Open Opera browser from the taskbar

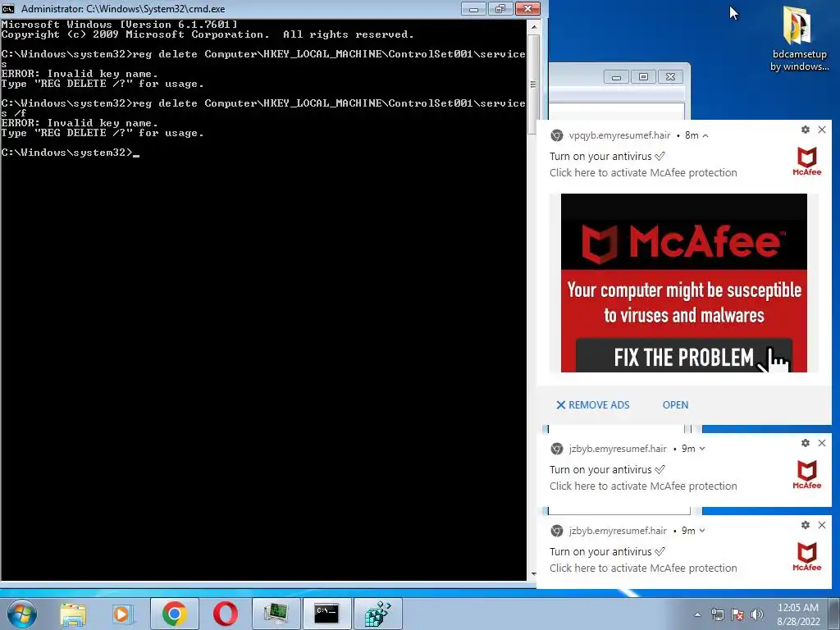[x=225, y=614]
